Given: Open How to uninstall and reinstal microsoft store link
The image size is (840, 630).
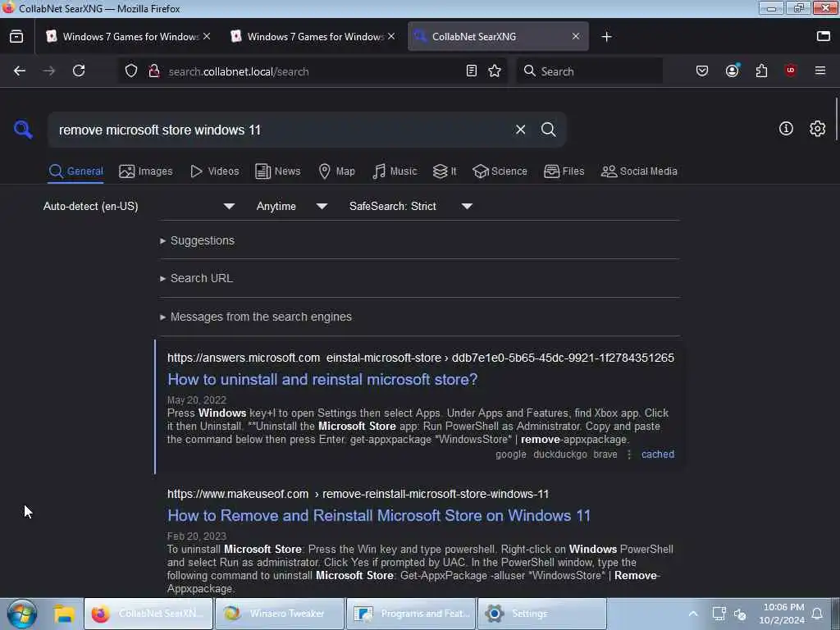Looking at the screenshot, I should [322, 379].
